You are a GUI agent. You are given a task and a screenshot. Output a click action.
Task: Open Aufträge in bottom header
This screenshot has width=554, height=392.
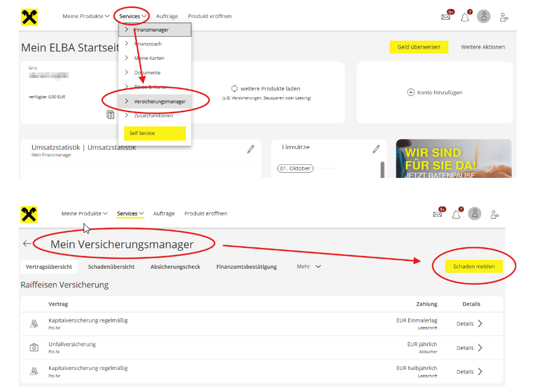pos(164,214)
